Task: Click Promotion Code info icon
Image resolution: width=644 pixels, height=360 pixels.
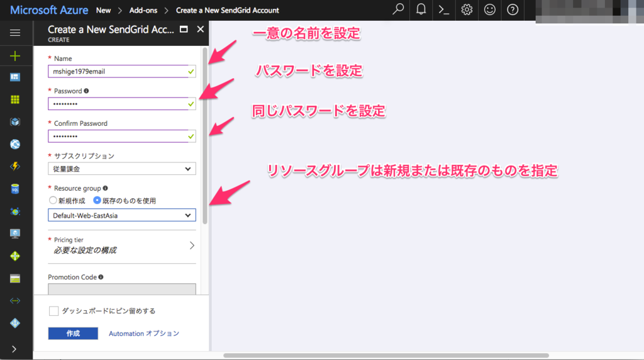Action: [101, 277]
